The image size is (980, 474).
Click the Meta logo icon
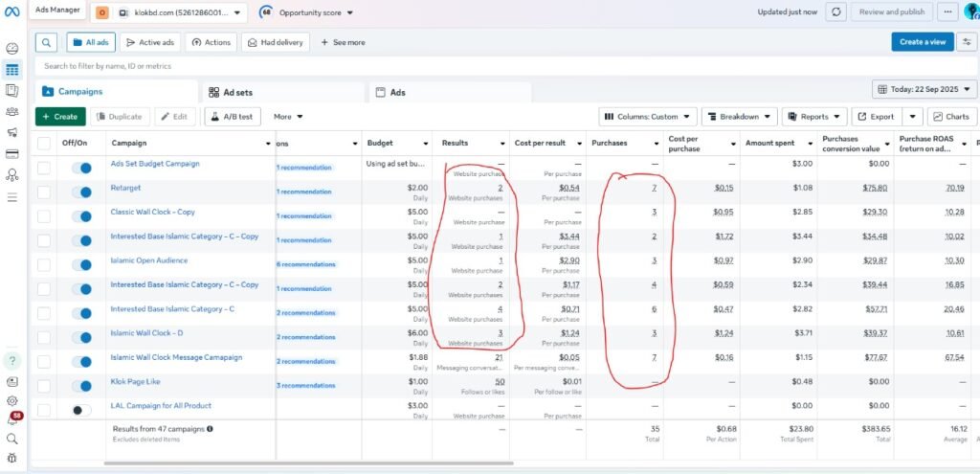(12, 12)
